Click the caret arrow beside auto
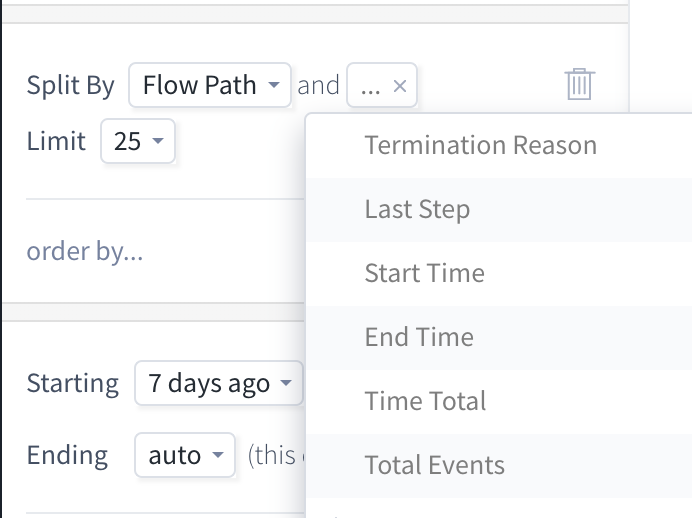Screen dimensions: 692x518 pyautogui.click(x=218, y=454)
